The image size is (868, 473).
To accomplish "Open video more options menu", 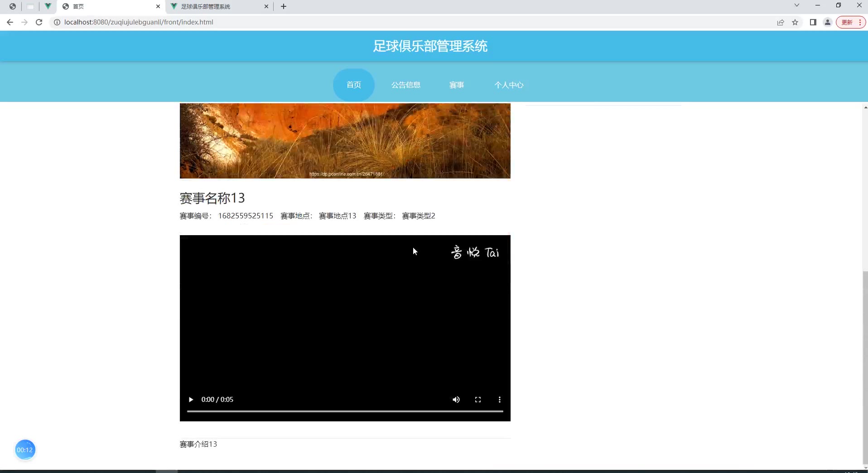I will [499, 400].
